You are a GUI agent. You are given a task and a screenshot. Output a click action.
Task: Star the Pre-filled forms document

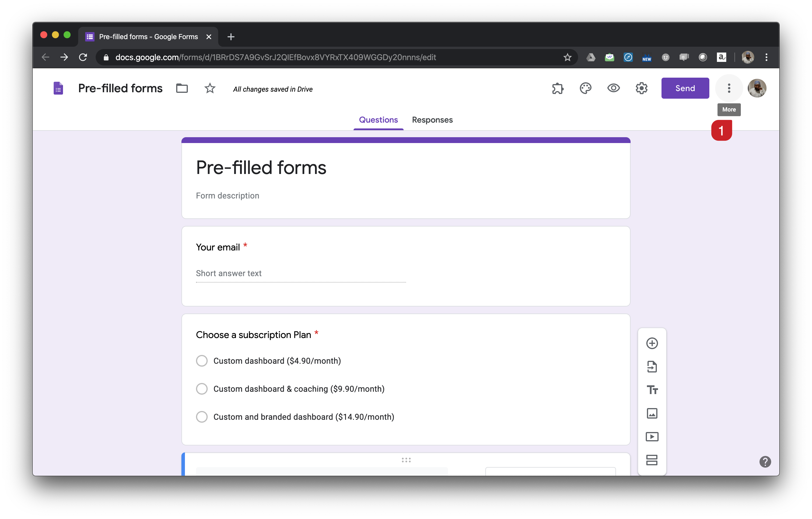[210, 88]
